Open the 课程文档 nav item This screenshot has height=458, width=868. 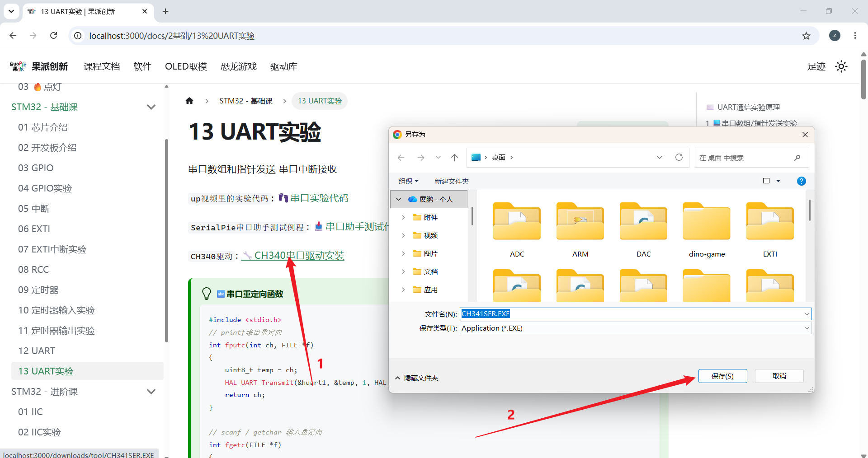pyautogui.click(x=102, y=66)
